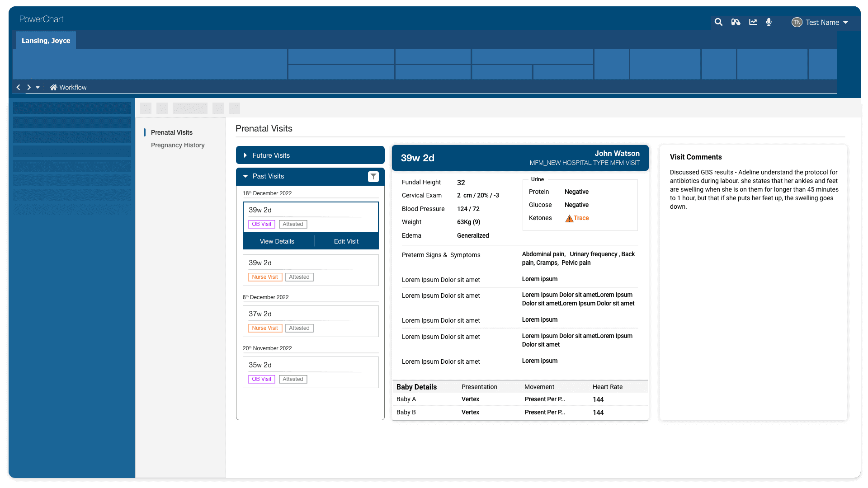This screenshot has height=488, width=868.
Task: Click the Past Visits filter icon
Action: point(373,177)
